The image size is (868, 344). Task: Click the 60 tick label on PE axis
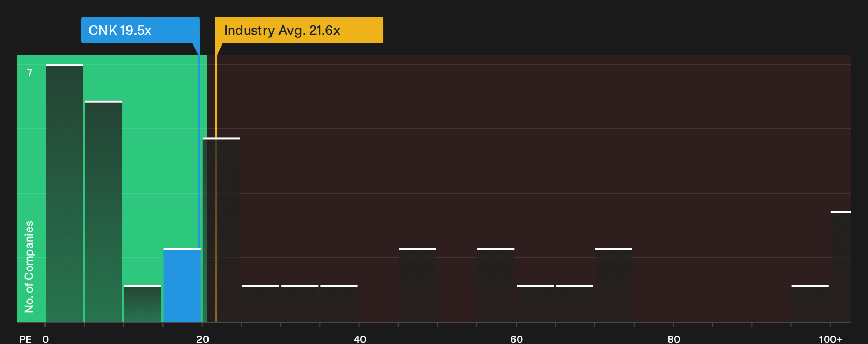click(x=517, y=339)
